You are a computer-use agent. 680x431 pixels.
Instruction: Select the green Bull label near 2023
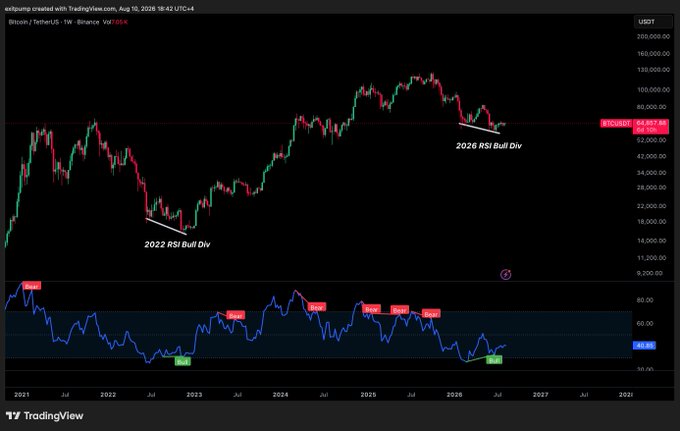tap(183, 362)
